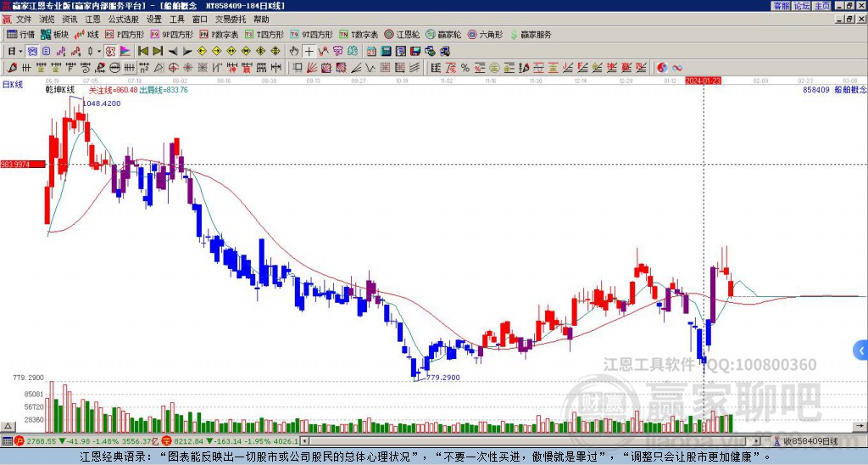Select the red pencil drawing tool

pyautogui.click(x=11, y=68)
